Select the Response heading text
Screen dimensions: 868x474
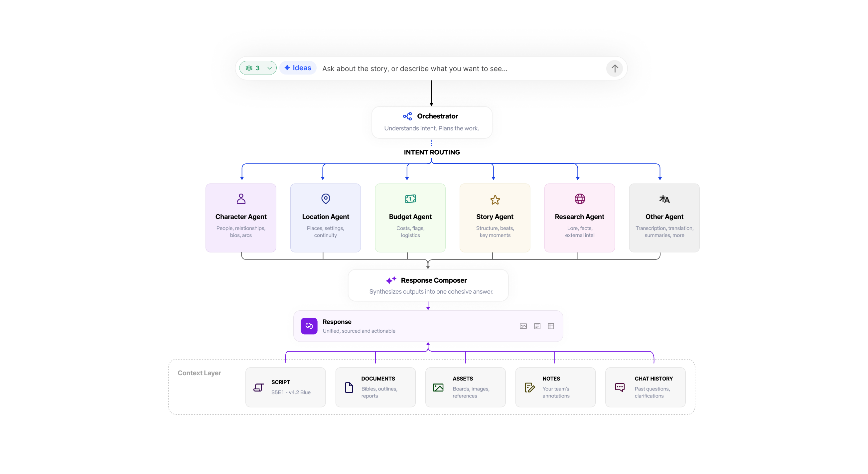pyautogui.click(x=337, y=322)
